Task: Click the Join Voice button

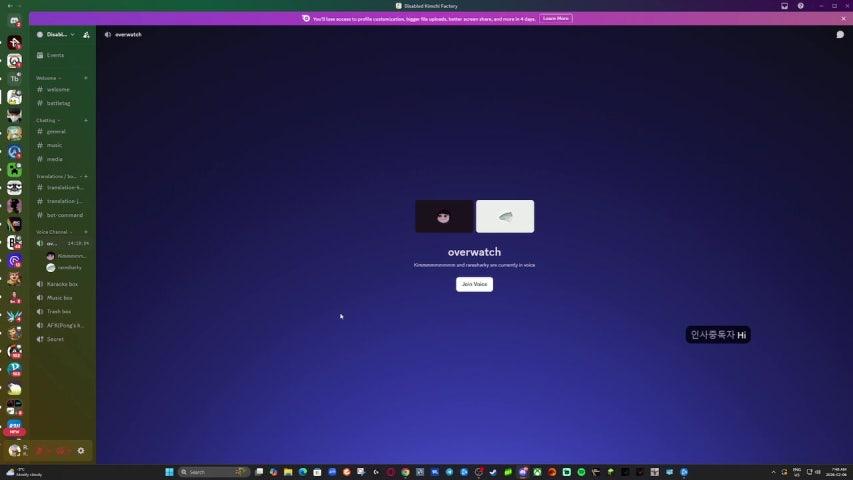Action: pyautogui.click(x=474, y=284)
